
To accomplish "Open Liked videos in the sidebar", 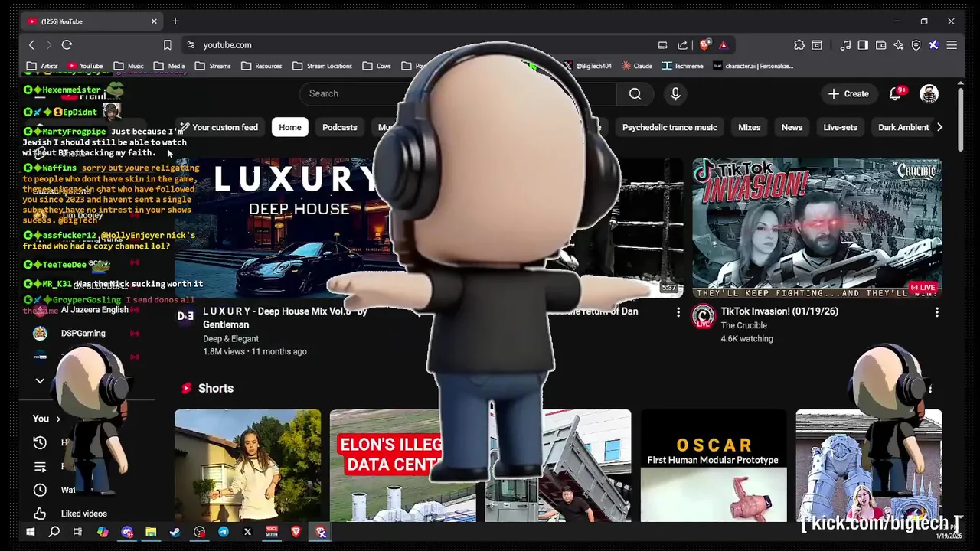I will (x=83, y=514).
